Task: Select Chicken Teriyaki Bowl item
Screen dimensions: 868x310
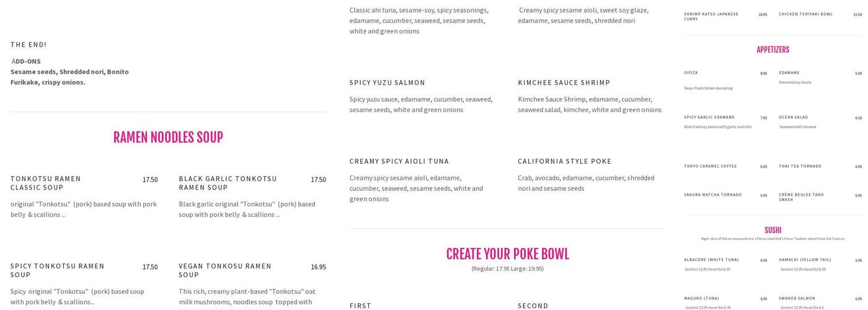Action: coord(806,14)
